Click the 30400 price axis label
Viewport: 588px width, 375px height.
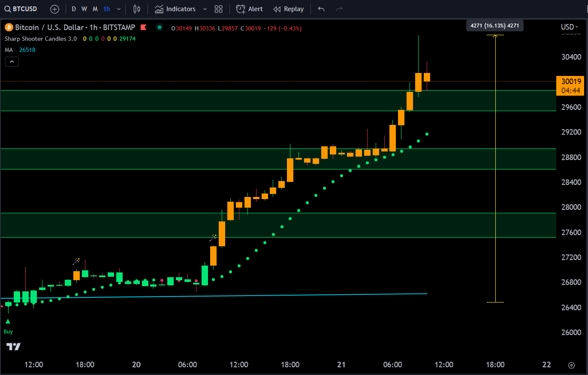(571, 57)
